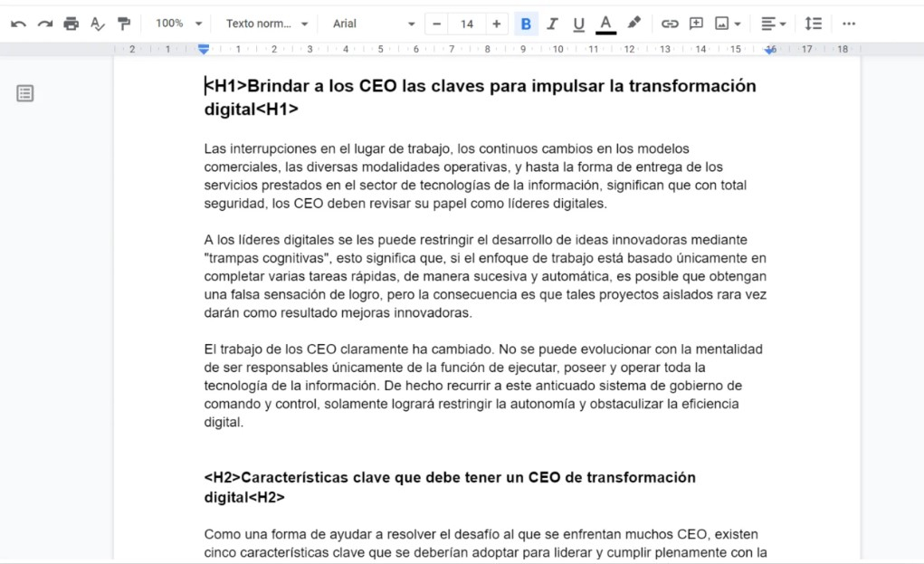The width and height of the screenshot is (924, 564).
Task: Add a comment using the comment icon
Action: pyautogui.click(x=696, y=24)
